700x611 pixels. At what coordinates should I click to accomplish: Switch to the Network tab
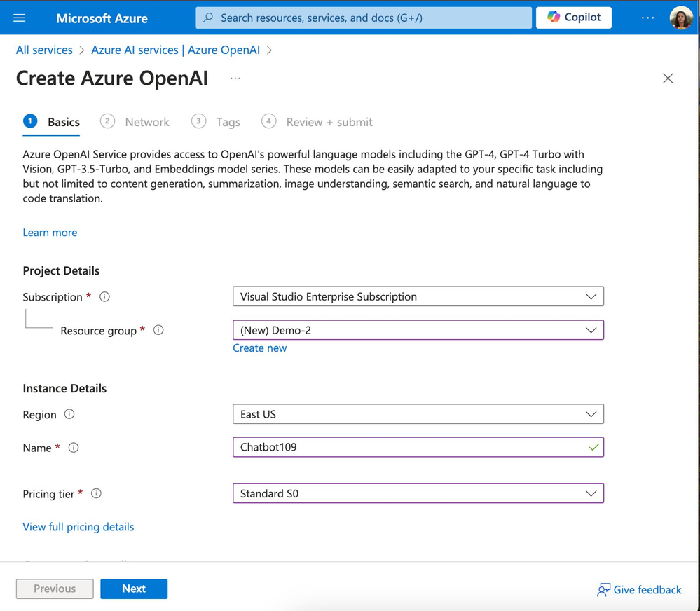click(135, 122)
